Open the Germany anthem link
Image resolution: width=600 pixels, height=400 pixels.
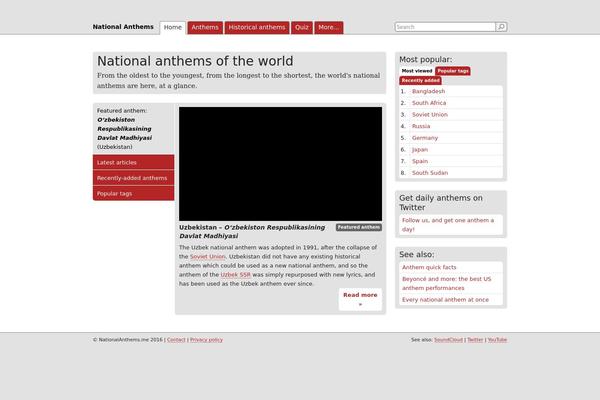click(425, 138)
